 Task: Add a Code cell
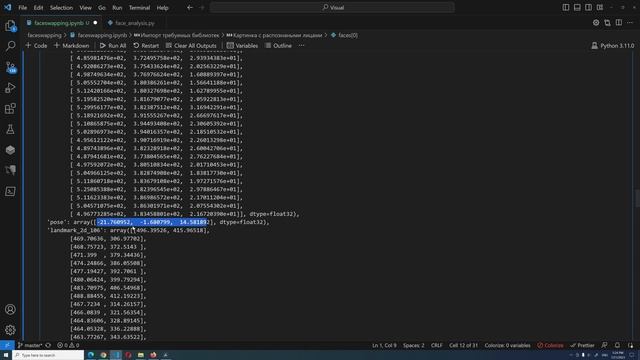click(36, 46)
